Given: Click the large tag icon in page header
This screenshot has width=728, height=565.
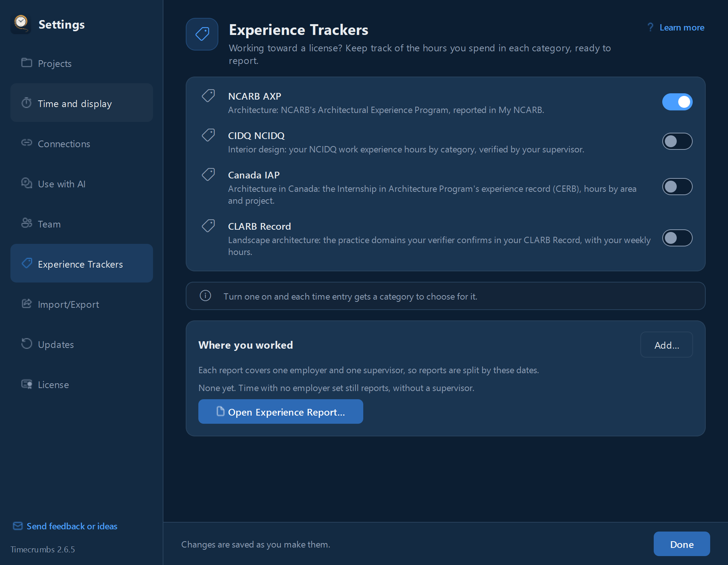Looking at the screenshot, I should (202, 34).
